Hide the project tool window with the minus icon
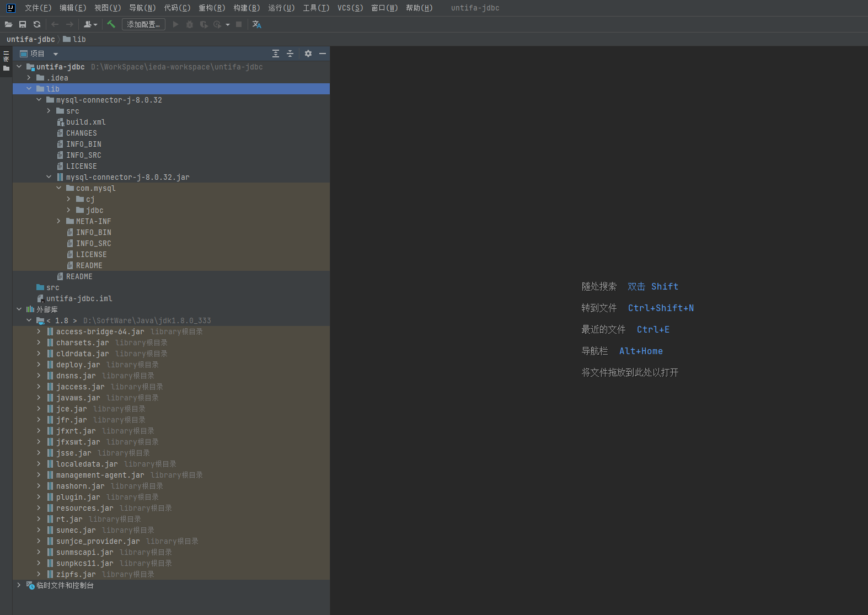Image resolution: width=868 pixels, height=615 pixels. tap(323, 54)
